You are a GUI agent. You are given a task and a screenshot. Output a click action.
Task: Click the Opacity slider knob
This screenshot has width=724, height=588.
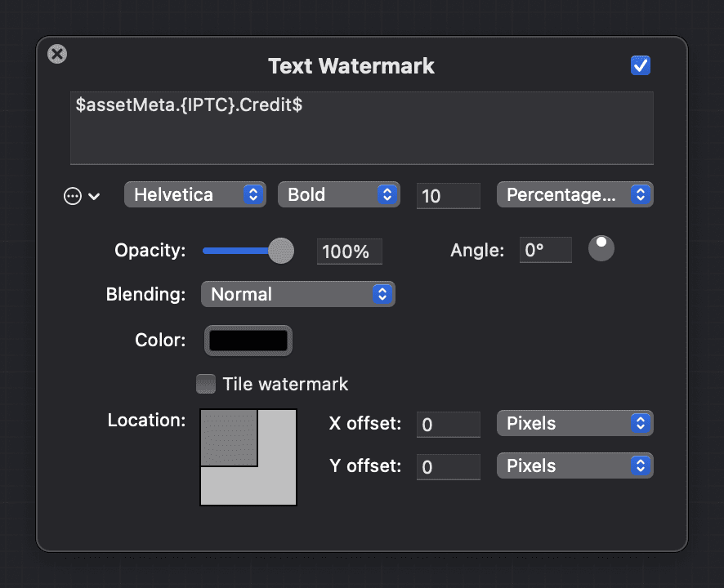coord(281,251)
